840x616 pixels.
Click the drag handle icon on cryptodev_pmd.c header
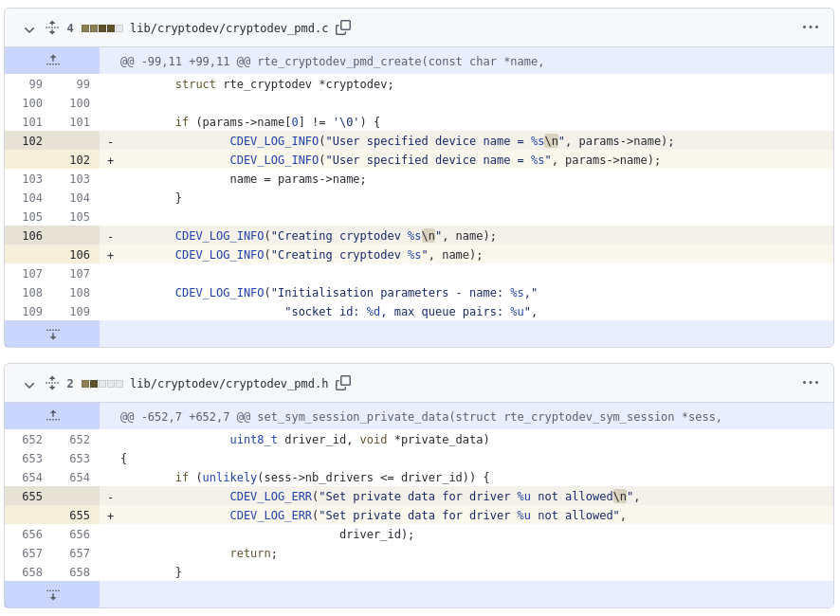(51, 28)
